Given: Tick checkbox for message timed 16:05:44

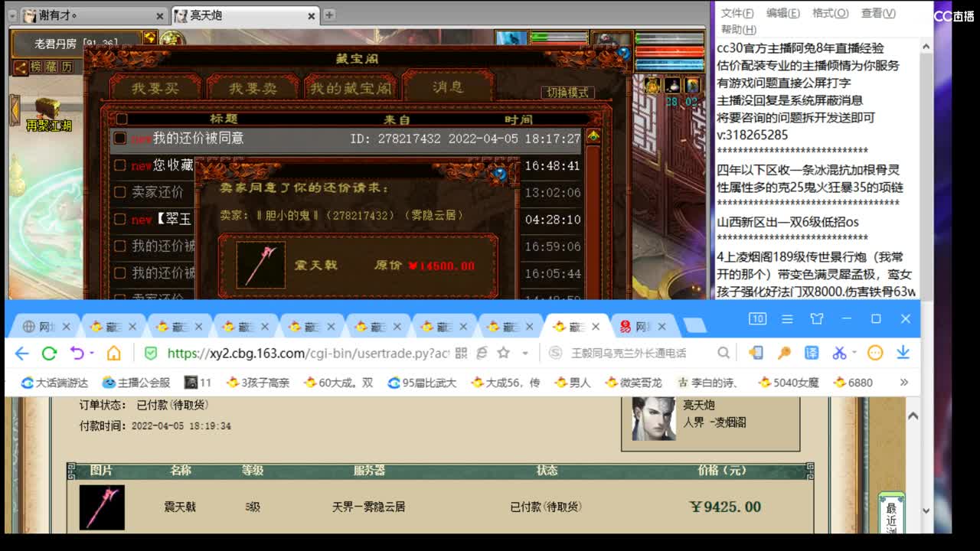Looking at the screenshot, I should click(x=120, y=272).
